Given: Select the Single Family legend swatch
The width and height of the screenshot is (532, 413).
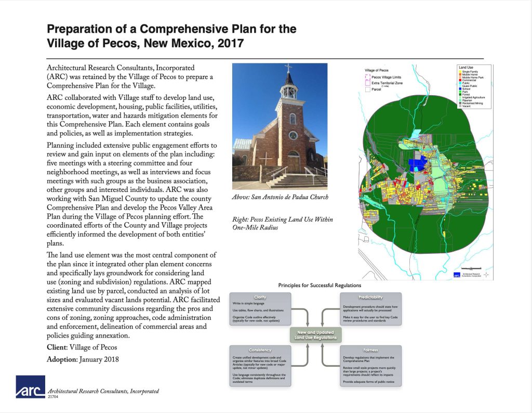Looking at the screenshot, I should 460,72.
